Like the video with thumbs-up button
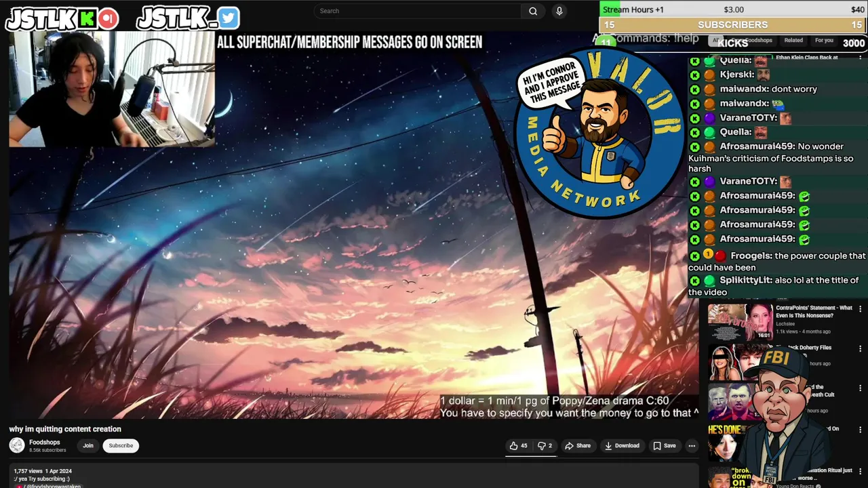 519,446
